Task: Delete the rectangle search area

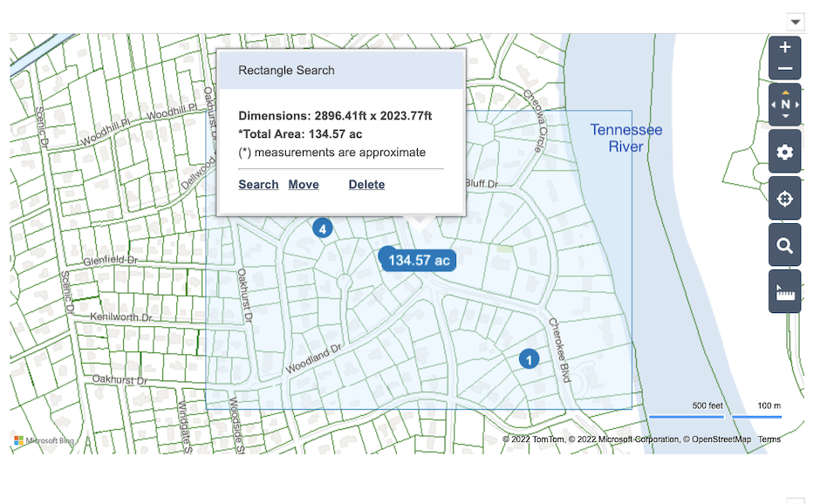Action: coord(366,185)
